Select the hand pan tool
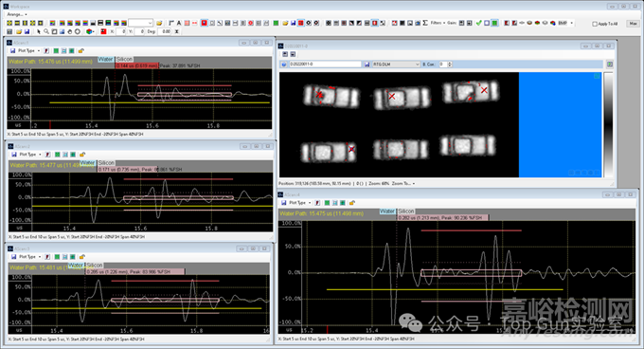The width and height of the screenshot is (644, 349). (69, 31)
